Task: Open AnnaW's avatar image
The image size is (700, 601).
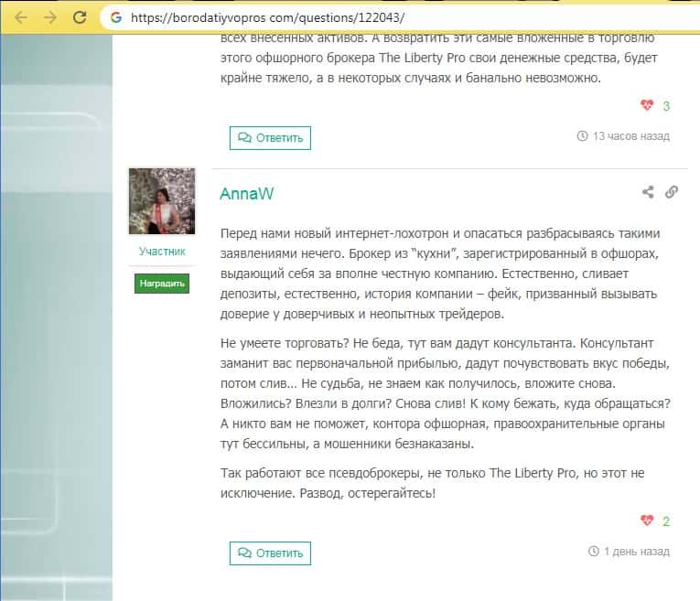Action: point(162,201)
